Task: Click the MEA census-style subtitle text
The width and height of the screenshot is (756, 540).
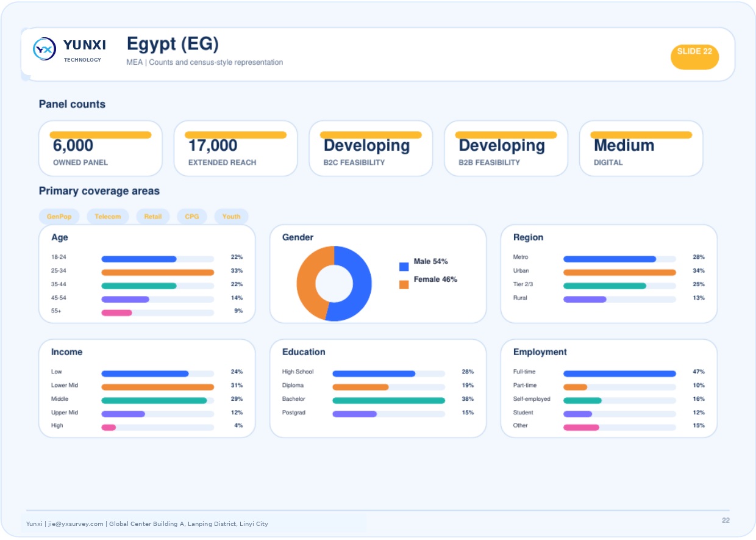Action: point(205,62)
